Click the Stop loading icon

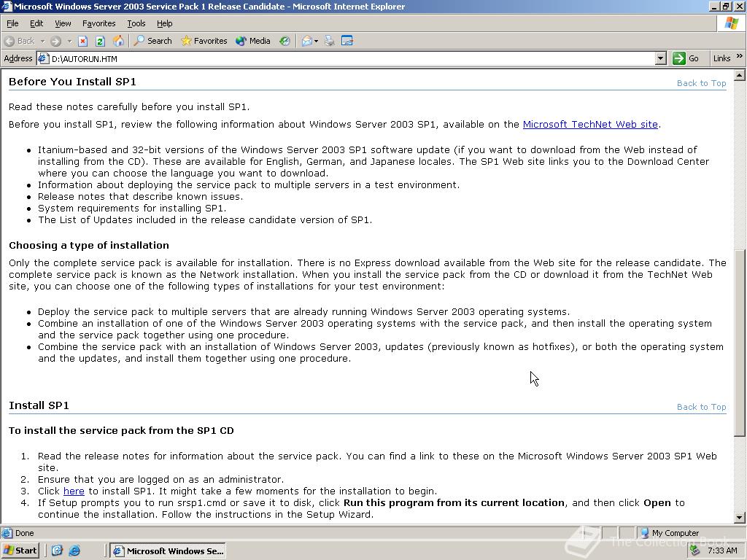point(83,41)
